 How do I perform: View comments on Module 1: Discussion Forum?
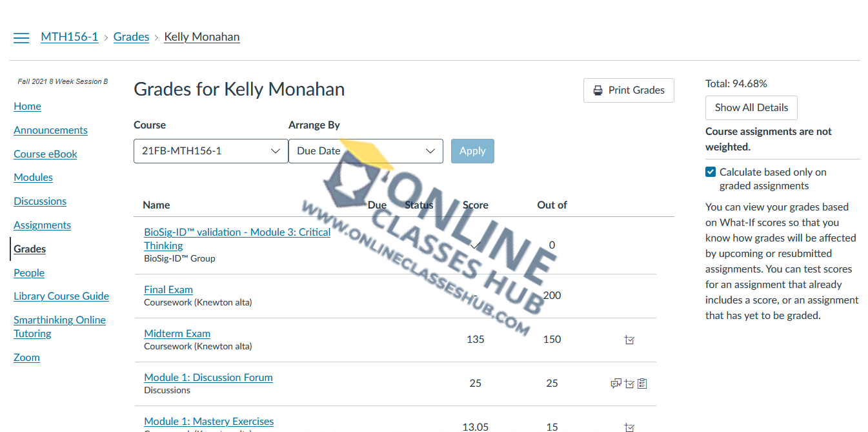click(616, 384)
